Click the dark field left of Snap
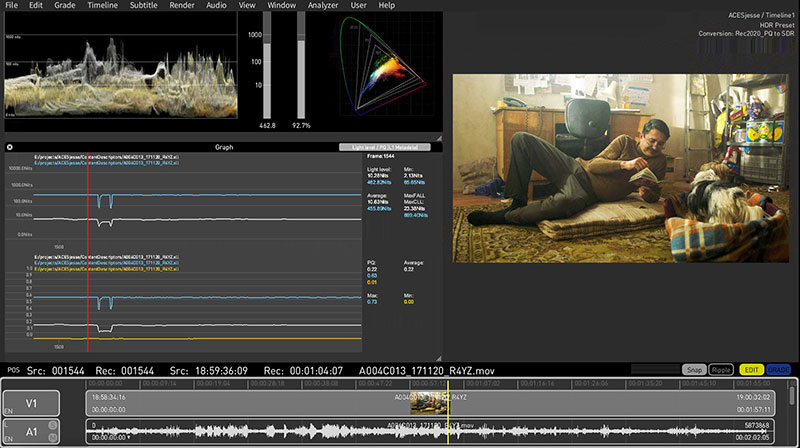The width and height of the screenshot is (800, 448). click(655, 369)
